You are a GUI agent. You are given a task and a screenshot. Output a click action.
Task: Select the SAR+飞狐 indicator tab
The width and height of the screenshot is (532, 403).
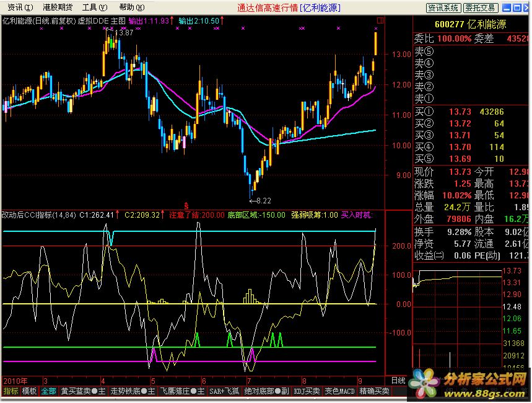click(224, 391)
